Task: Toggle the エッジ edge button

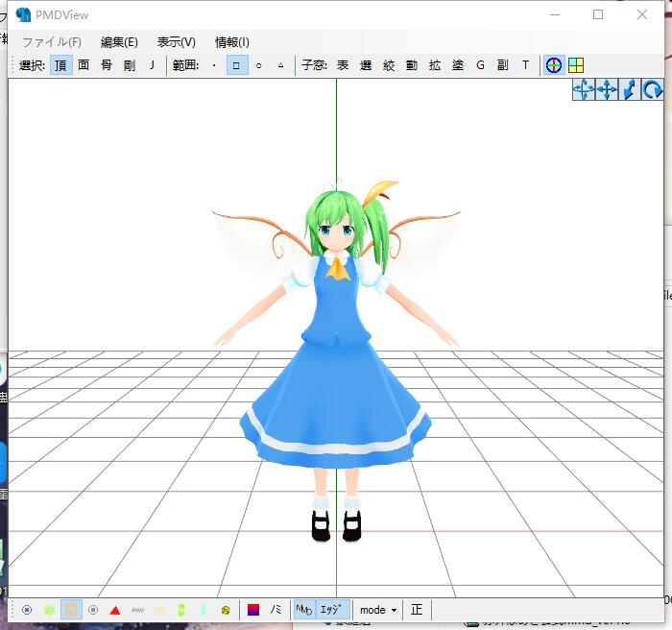Action: (x=332, y=610)
